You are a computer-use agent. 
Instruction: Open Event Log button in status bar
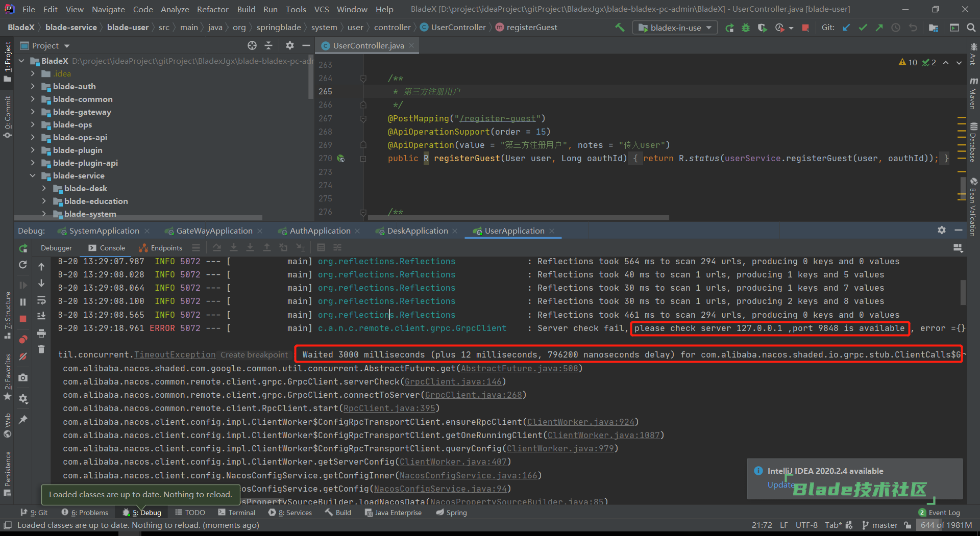pos(939,513)
